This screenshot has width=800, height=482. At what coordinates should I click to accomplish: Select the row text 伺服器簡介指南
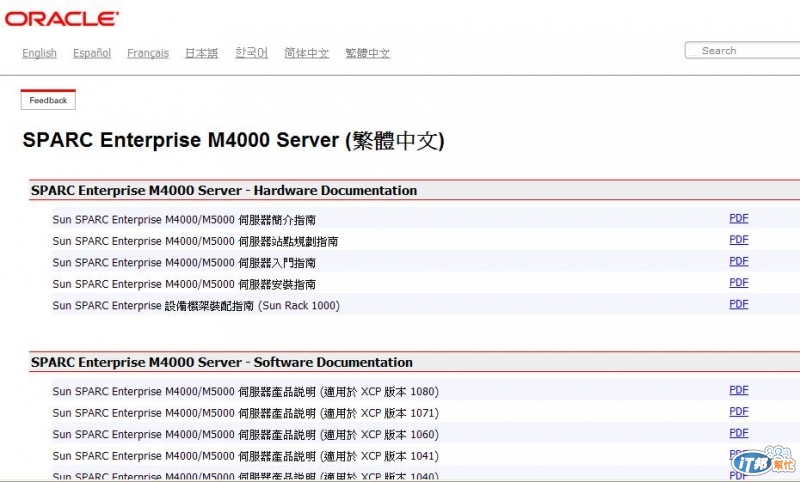pyautogui.click(x=184, y=220)
